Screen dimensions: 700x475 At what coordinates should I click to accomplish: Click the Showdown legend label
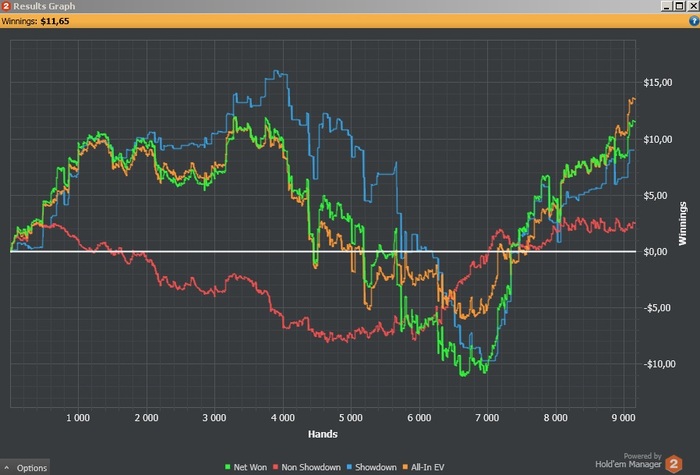pyautogui.click(x=375, y=467)
